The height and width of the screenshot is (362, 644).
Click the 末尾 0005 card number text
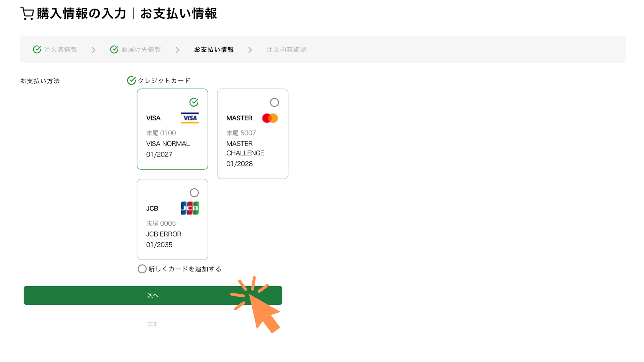tap(161, 224)
